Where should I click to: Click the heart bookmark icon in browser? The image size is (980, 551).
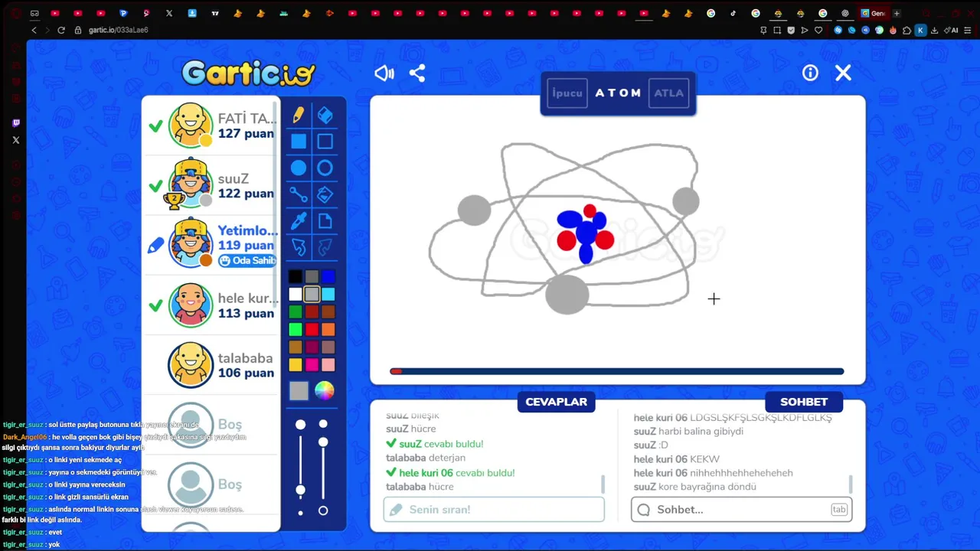pos(818,30)
